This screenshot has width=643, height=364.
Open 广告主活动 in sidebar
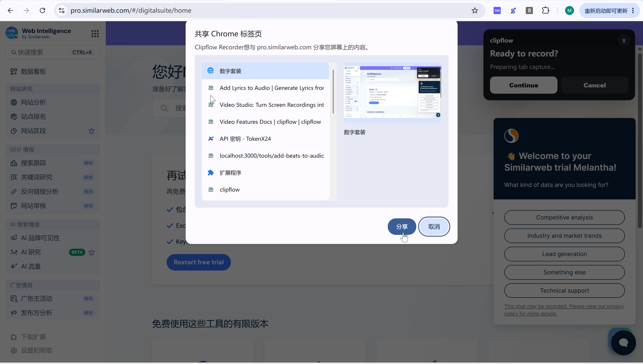[52, 298]
